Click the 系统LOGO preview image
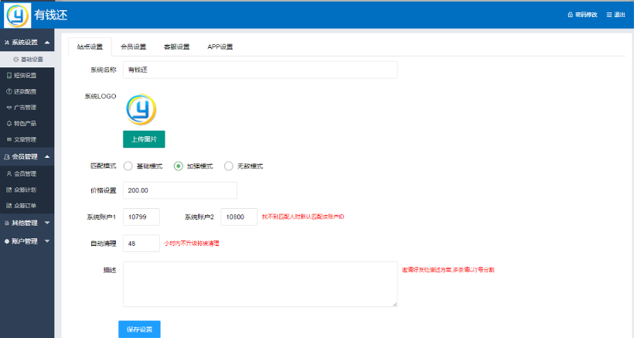The image size is (644, 338). pyautogui.click(x=141, y=110)
